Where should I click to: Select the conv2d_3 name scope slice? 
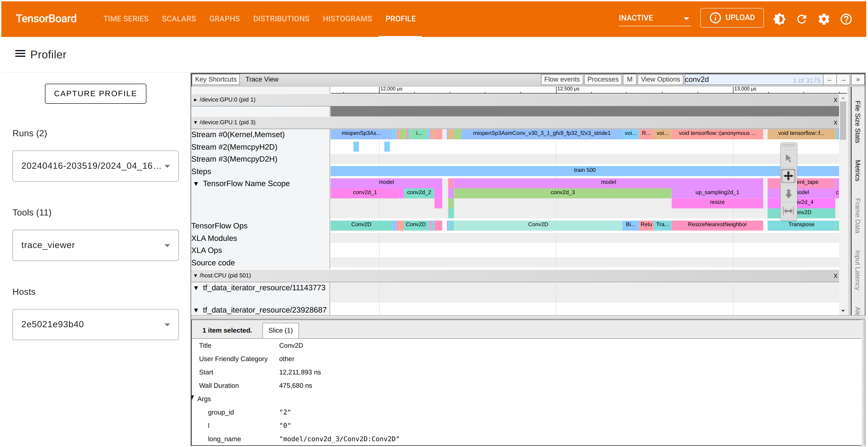point(562,193)
